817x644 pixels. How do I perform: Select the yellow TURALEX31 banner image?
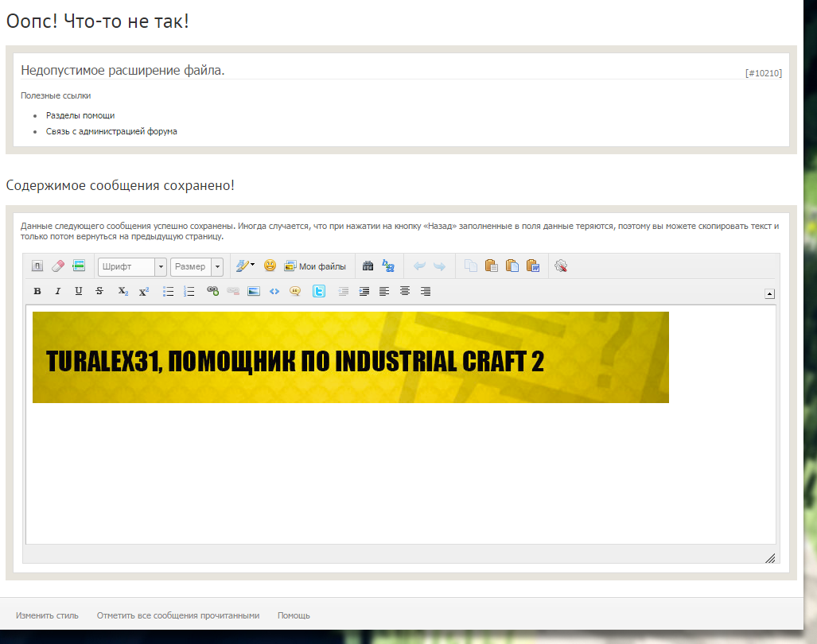pos(351,357)
